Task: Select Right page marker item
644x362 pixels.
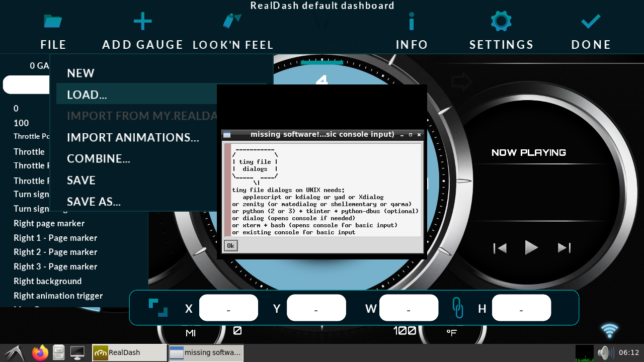Action: click(49, 223)
